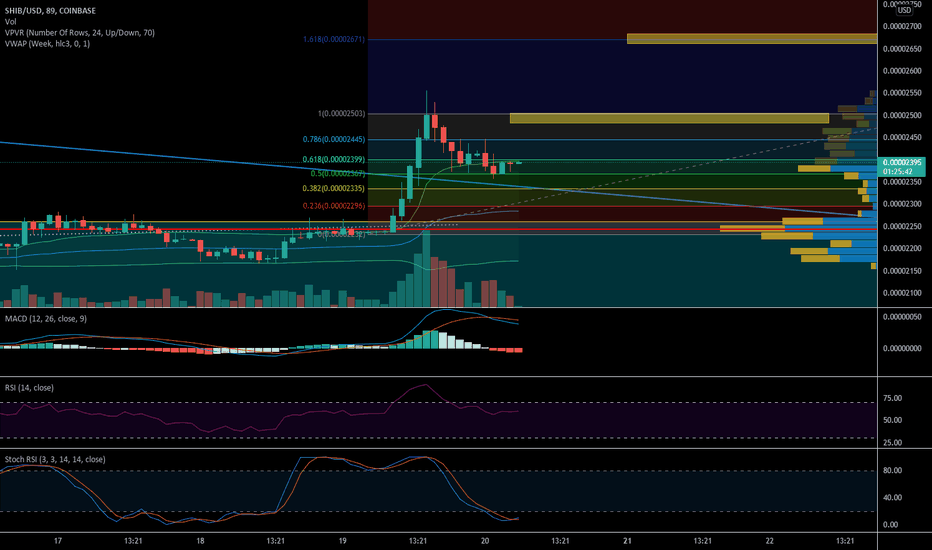
Task: Select the VWAP (Week, hlc3, 0, 1) legend
Action: [48, 43]
